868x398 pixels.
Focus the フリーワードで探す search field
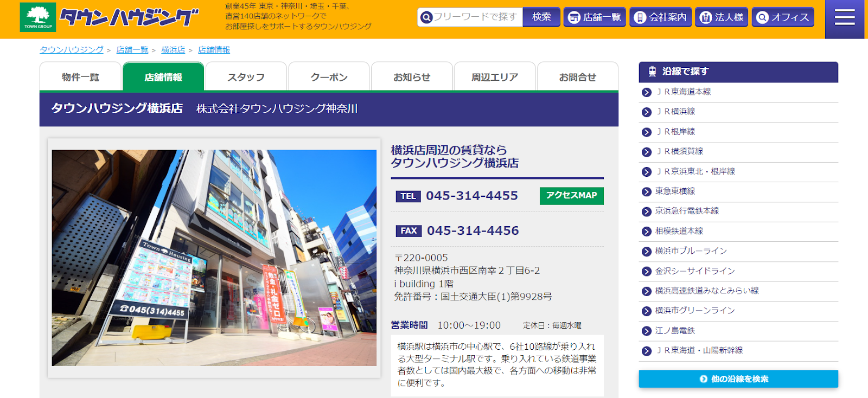pos(470,17)
